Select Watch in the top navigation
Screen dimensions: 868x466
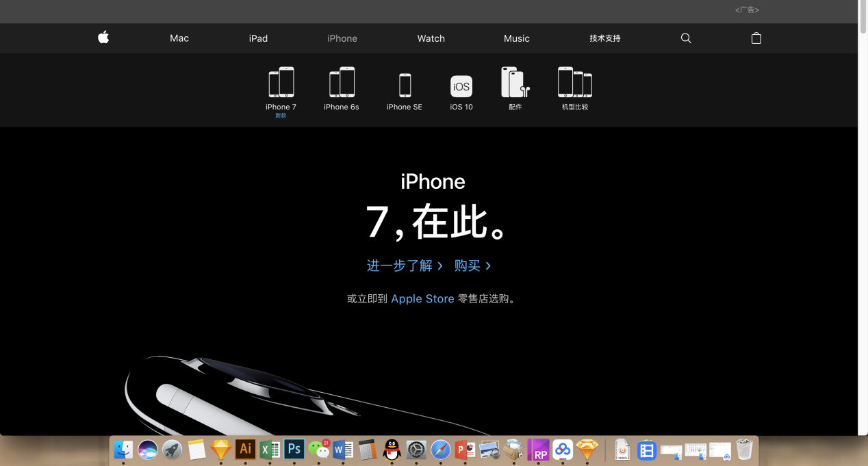[x=431, y=38]
